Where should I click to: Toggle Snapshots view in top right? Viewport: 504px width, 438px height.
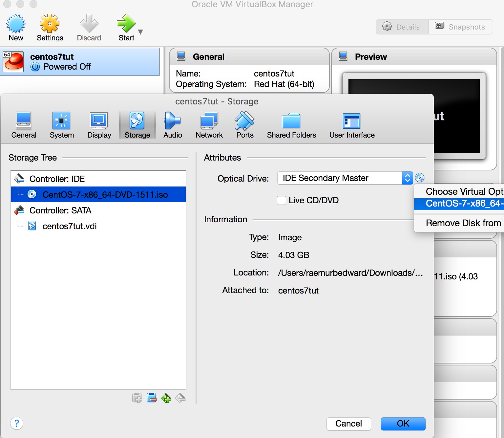pos(461,27)
